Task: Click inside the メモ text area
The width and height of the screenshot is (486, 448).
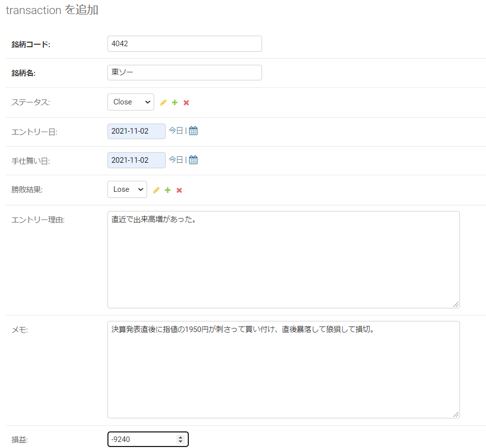Action: point(283,370)
